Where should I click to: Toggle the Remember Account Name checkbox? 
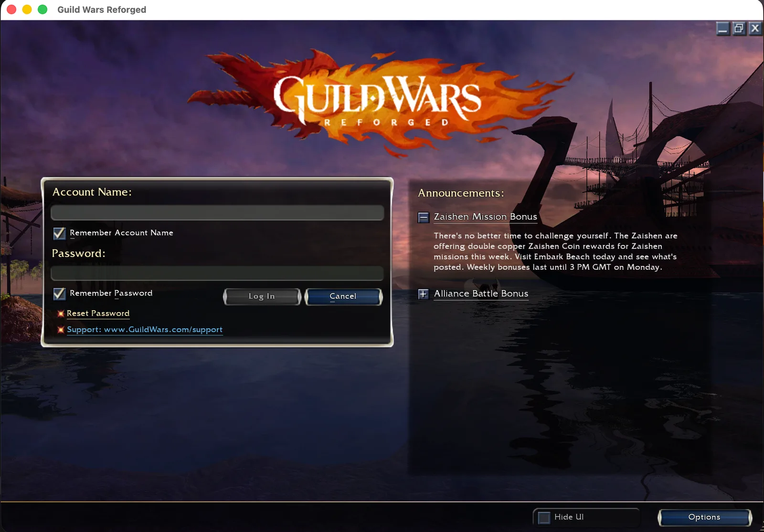[59, 233]
